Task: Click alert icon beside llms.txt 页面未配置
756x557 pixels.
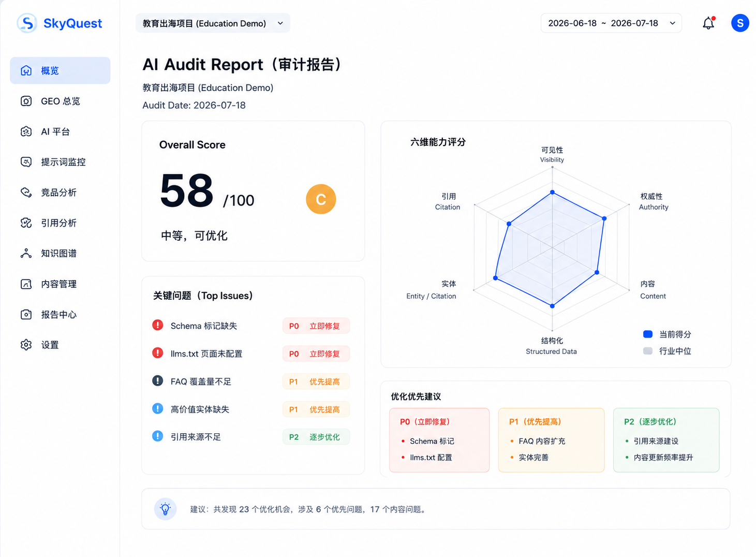Action: (x=158, y=353)
